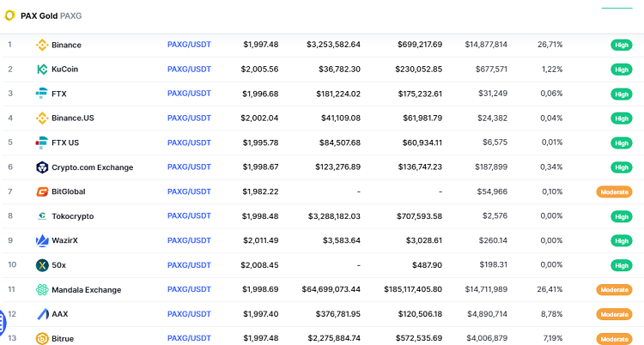Image resolution: width=644 pixels, height=345 pixels.
Task: Click the FTX exchange logo in row 3
Action: pyautogui.click(x=42, y=94)
